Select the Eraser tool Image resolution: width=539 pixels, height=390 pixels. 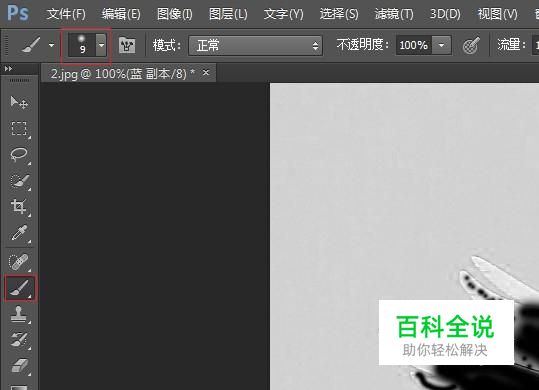(19, 365)
